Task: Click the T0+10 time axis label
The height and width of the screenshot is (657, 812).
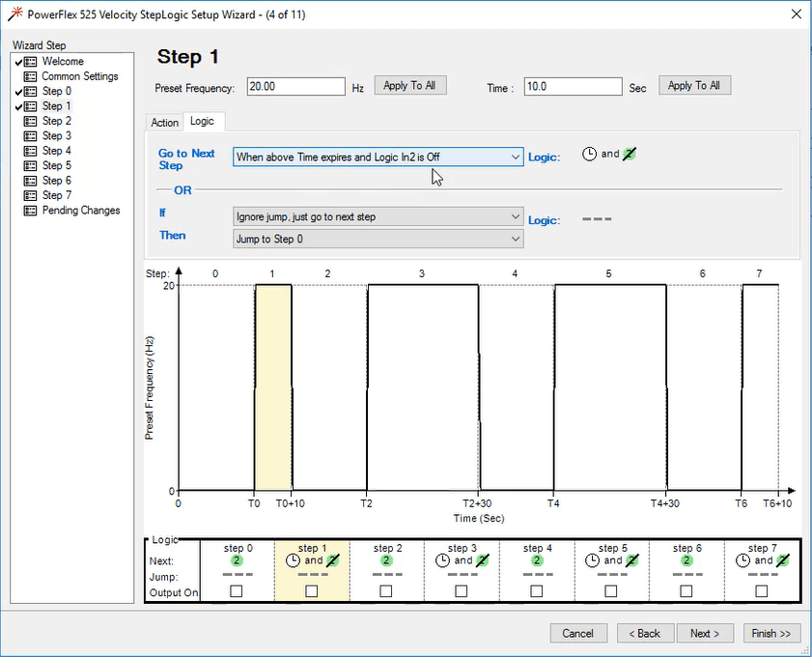Action: tap(290, 503)
